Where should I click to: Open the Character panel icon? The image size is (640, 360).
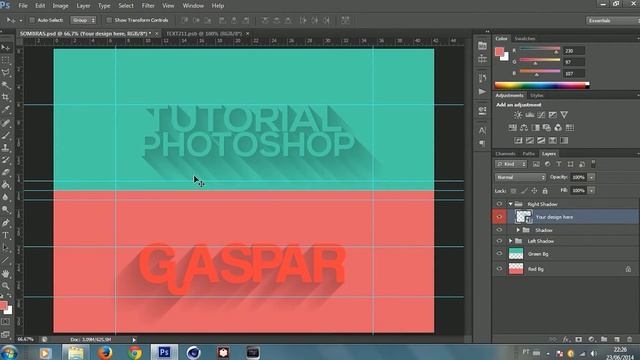[x=482, y=131]
